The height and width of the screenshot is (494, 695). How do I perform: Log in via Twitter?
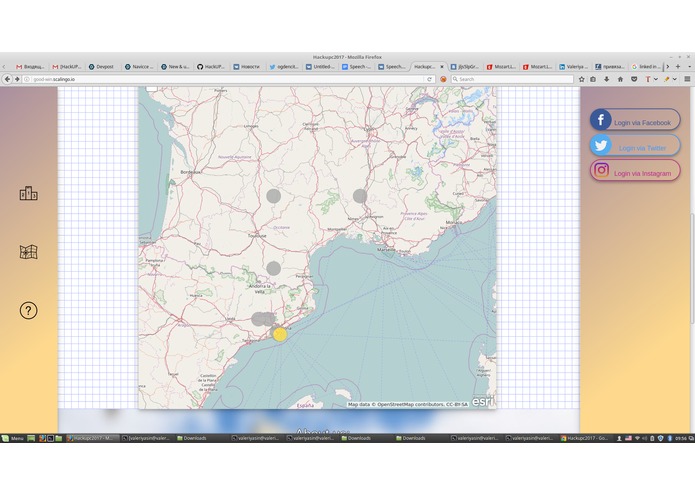click(x=635, y=145)
